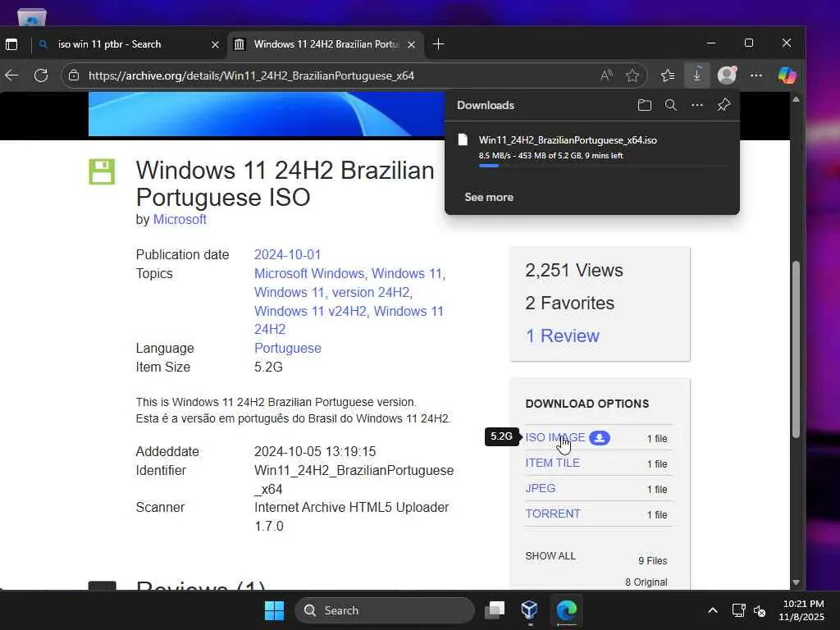View site information lock icon
This screenshot has width=840, height=630.
[x=74, y=75]
